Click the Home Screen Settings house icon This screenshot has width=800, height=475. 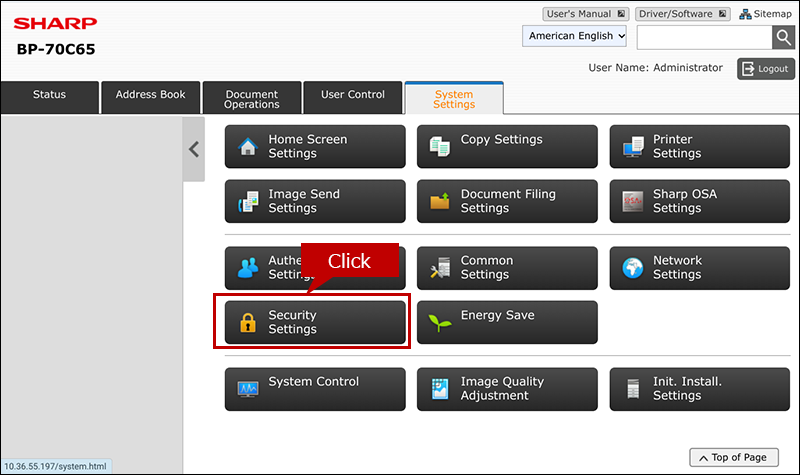click(248, 147)
